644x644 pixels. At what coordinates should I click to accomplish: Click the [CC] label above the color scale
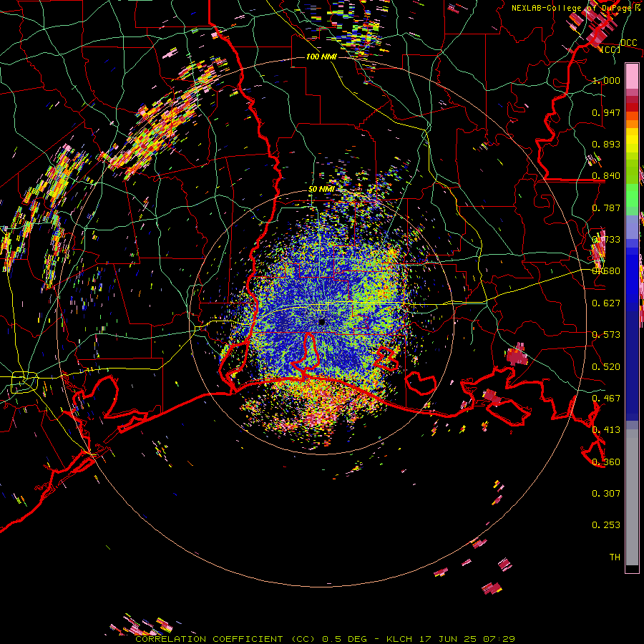(611, 49)
